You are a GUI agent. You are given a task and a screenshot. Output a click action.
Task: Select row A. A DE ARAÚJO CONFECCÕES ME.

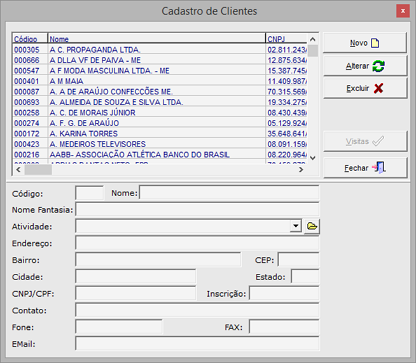[x=160, y=92]
